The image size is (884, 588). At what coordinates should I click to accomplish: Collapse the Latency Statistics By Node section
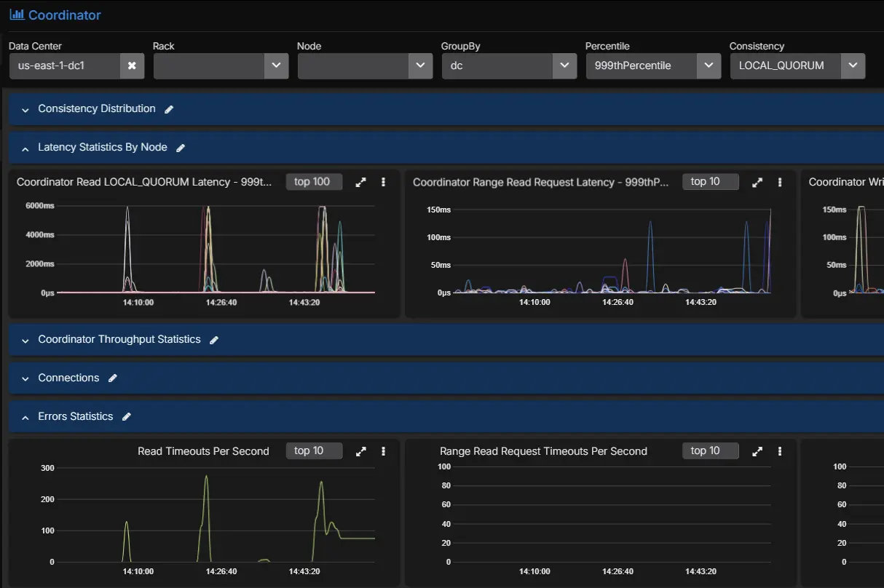(24, 147)
